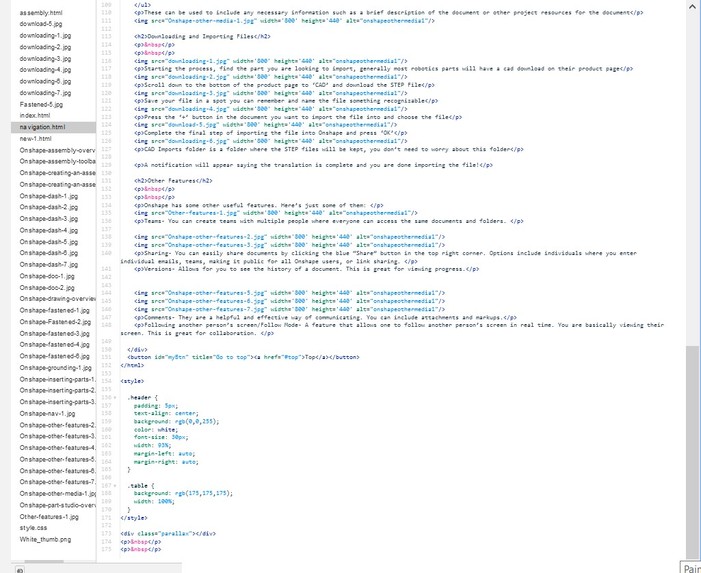Open Onshape-nav-1.jpg

pyautogui.click(x=47, y=413)
